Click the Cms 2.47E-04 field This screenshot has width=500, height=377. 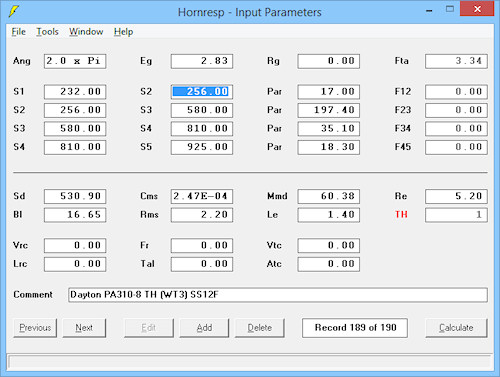pyautogui.click(x=202, y=196)
